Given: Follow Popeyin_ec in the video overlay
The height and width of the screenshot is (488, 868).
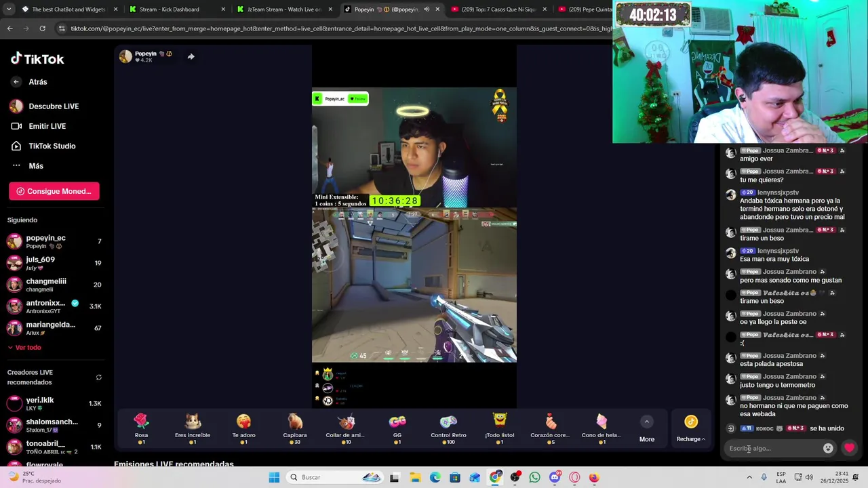Looking at the screenshot, I should (358, 99).
